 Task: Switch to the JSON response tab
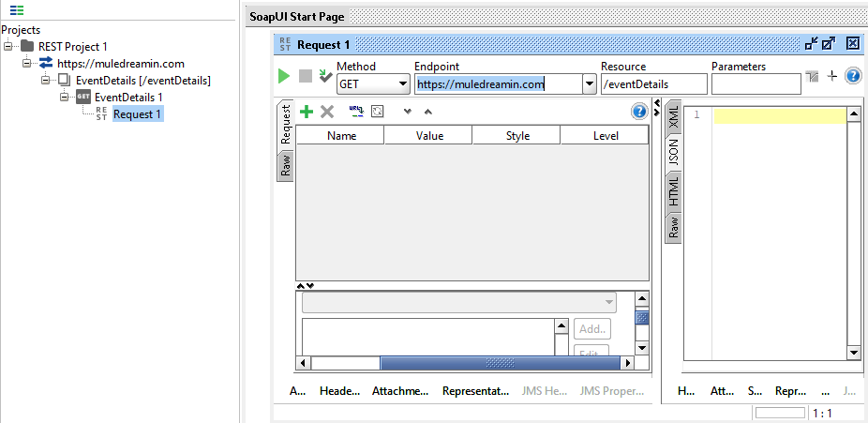pos(673,152)
